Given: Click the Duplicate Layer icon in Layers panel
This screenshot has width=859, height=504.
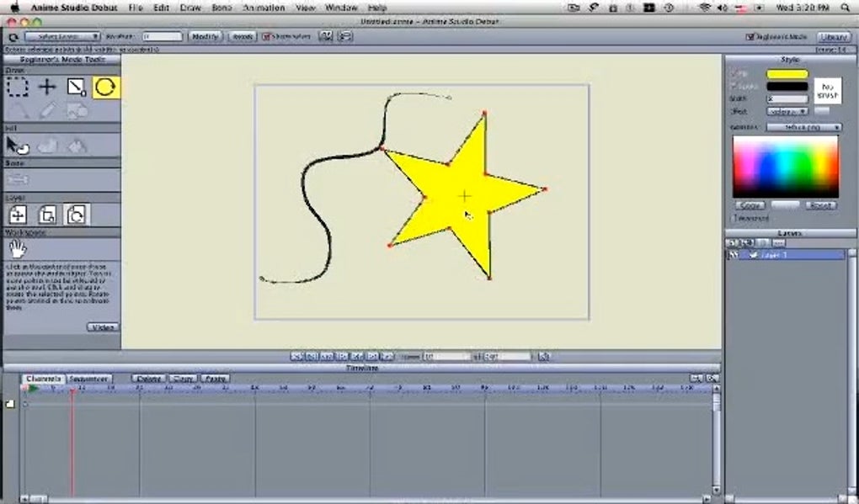Looking at the screenshot, I should [747, 243].
